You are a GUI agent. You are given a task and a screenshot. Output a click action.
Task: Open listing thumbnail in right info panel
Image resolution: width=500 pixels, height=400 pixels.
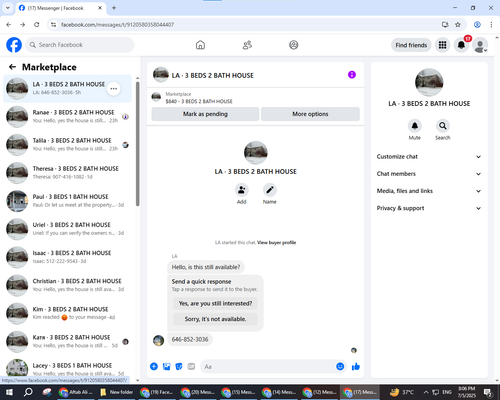[429, 82]
